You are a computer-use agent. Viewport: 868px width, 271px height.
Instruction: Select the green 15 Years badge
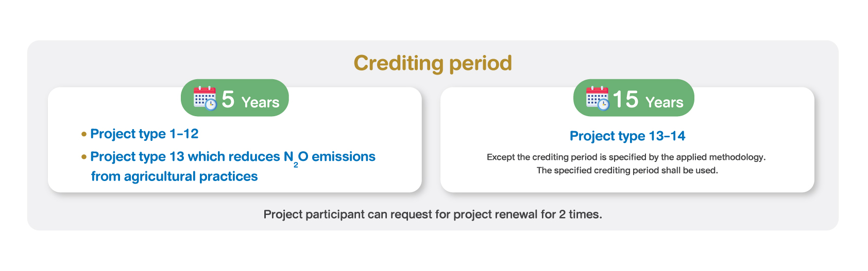pos(634,98)
